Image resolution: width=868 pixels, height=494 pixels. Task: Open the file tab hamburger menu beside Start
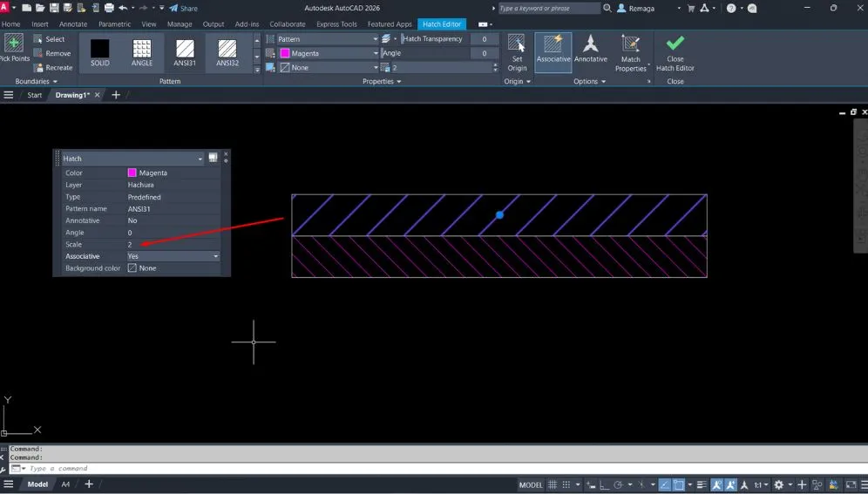tap(9, 95)
